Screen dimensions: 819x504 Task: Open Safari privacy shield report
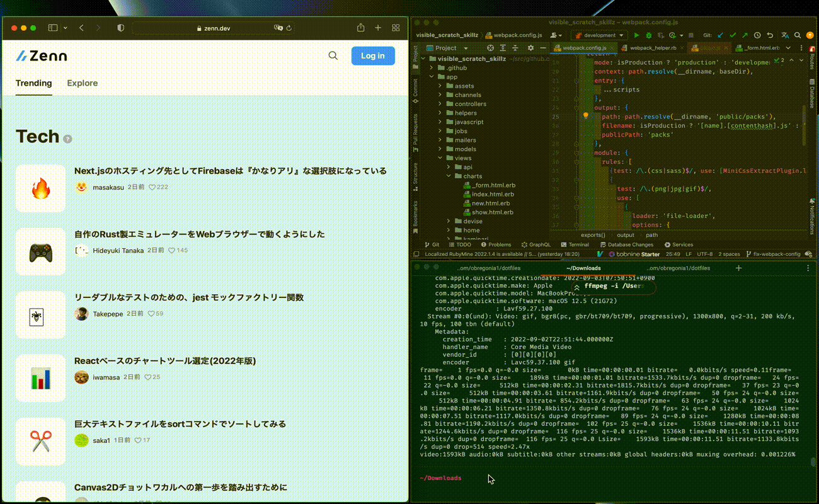[120, 28]
